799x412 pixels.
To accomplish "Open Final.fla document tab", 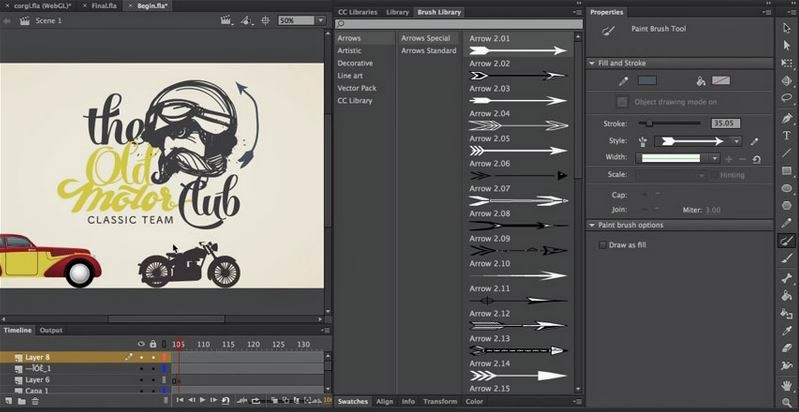I will (x=103, y=6).
